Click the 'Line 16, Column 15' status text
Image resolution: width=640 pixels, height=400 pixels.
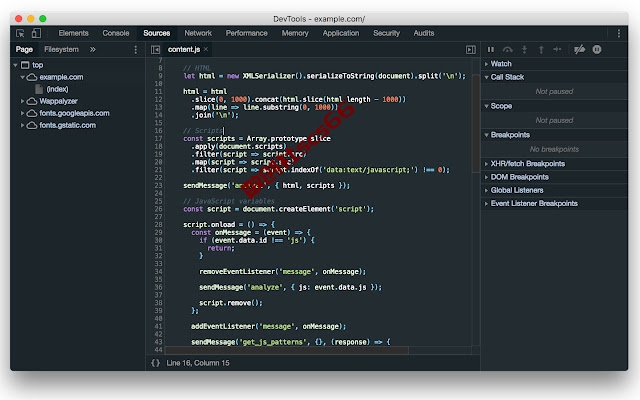pyautogui.click(x=198, y=363)
